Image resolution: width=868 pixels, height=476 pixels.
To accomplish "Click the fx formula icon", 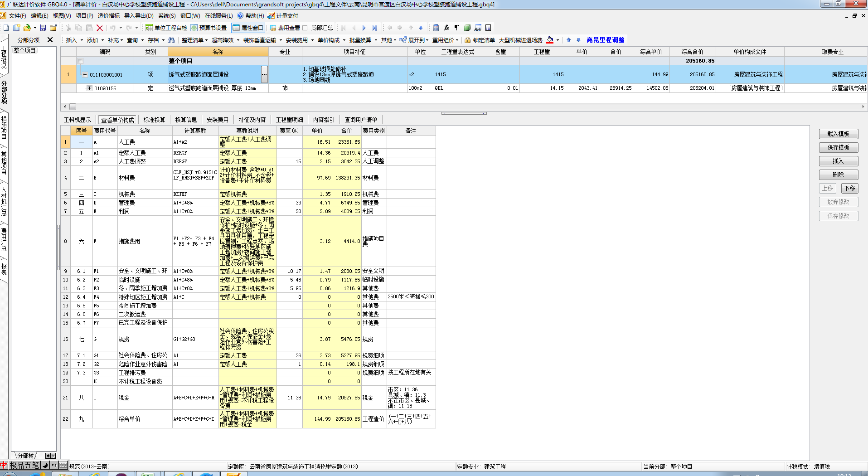I will point(446,28).
